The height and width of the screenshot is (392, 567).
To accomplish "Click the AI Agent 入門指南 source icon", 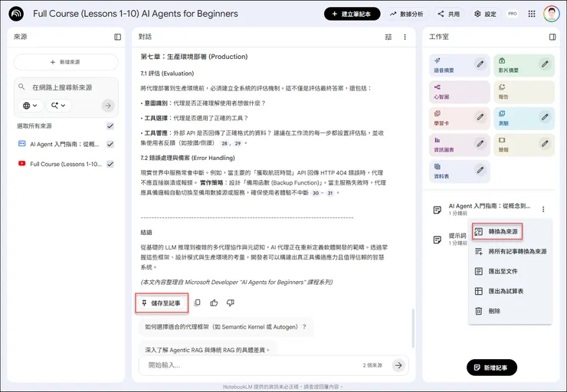I will pyautogui.click(x=21, y=144).
